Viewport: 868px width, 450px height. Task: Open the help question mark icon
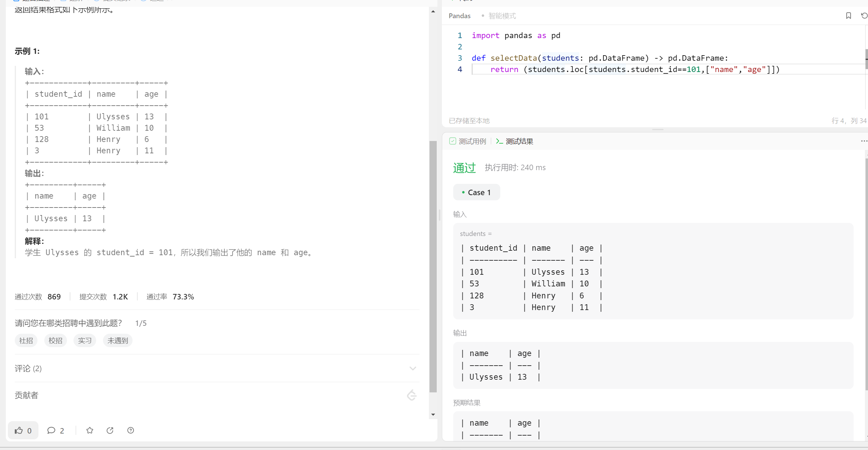tap(130, 430)
